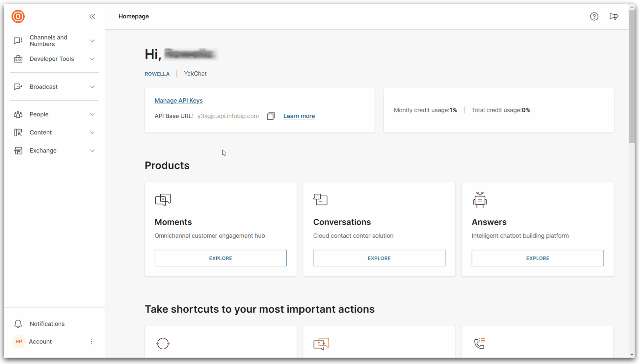Open Channels and Numbers menu
The height and width of the screenshot is (364, 639).
pyautogui.click(x=54, y=41)
